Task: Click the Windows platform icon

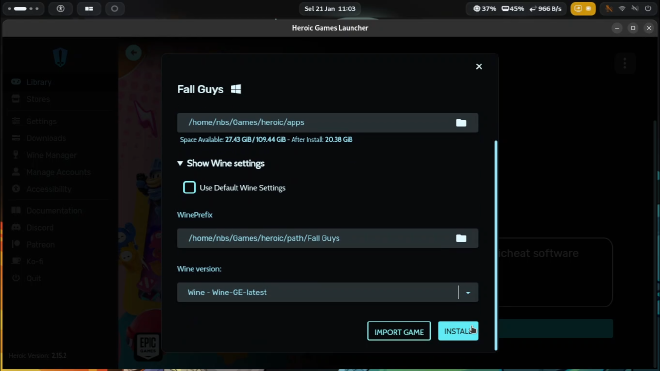Action: 236,89
